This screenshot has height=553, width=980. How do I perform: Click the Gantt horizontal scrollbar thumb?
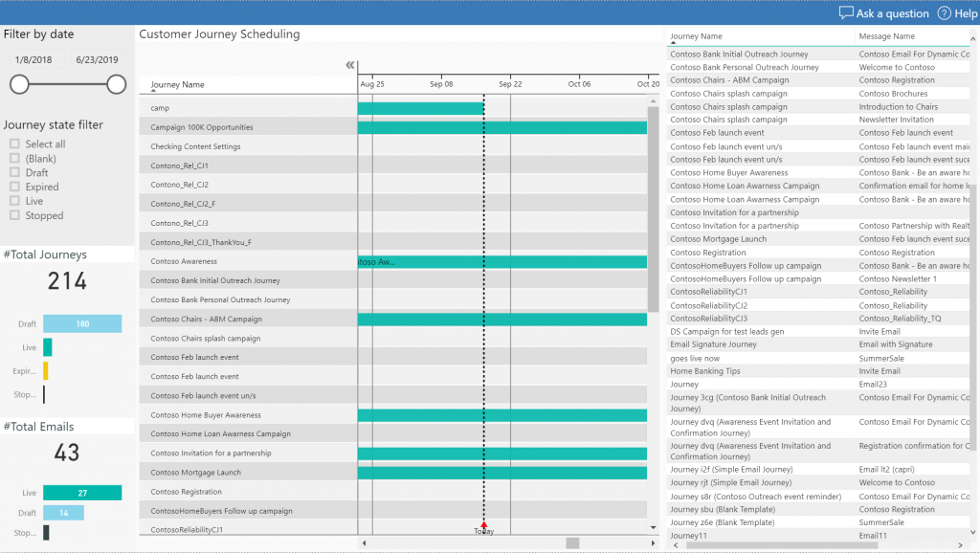click(572, 543)
